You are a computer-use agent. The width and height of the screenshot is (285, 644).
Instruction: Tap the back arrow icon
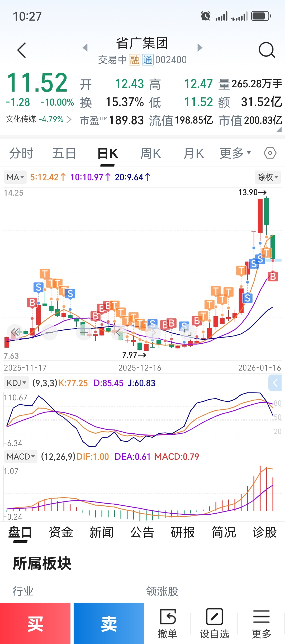pyautogui.click(x=22, y=50)
